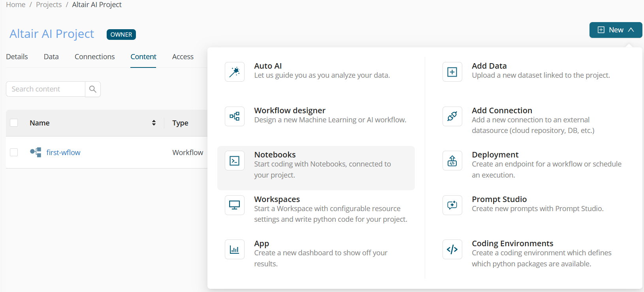Choose Add Connection from the New menu
The height and width of the screenshot is (292, 644).
tap(533, 120)
